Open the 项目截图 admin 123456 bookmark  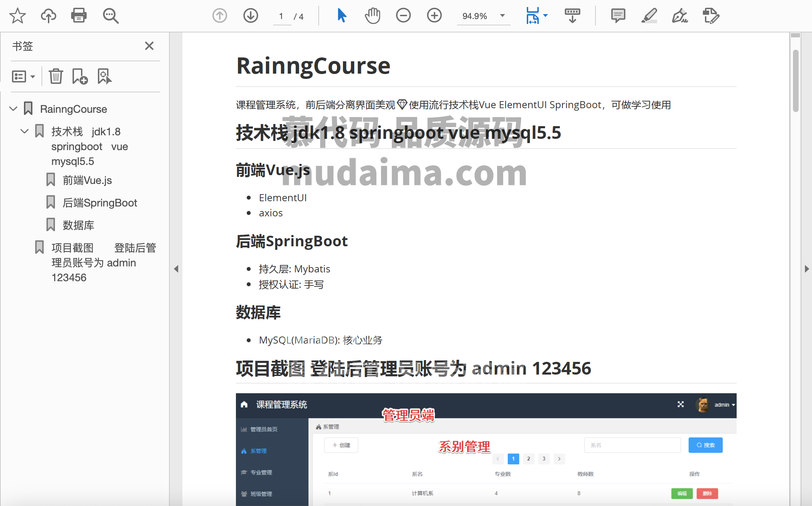pyautogui.click(x=104, y=263)
